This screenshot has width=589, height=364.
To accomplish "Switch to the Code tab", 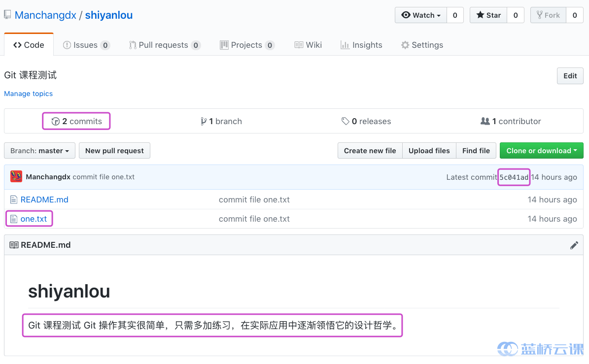I will click(x=29, y=45).
